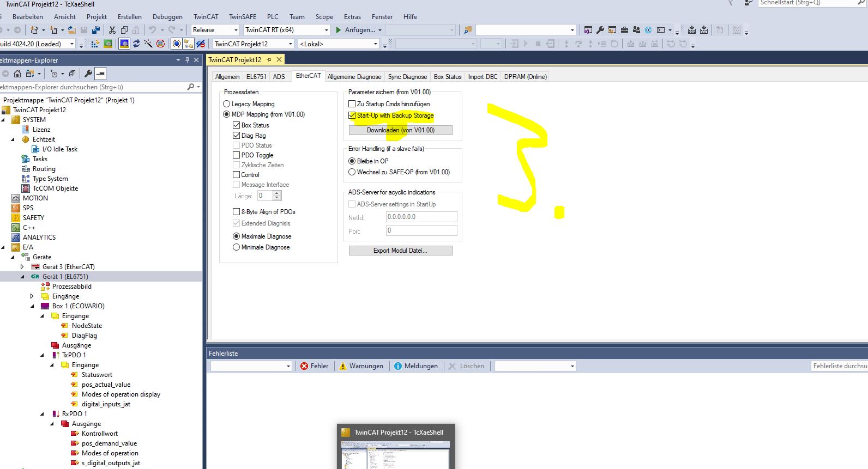The image size is (868, 469).
Task: Check the 8-Byte Align of PDOs box
Action: pos(237,212)
